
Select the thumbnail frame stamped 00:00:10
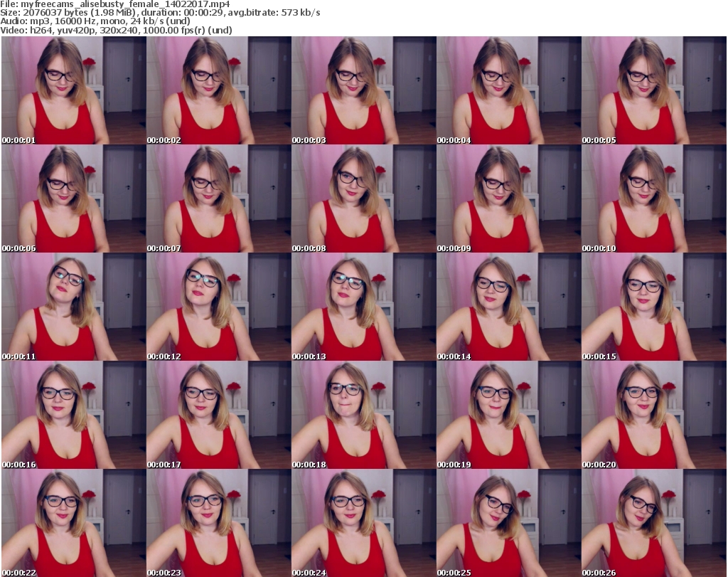[x=654, y=198]
